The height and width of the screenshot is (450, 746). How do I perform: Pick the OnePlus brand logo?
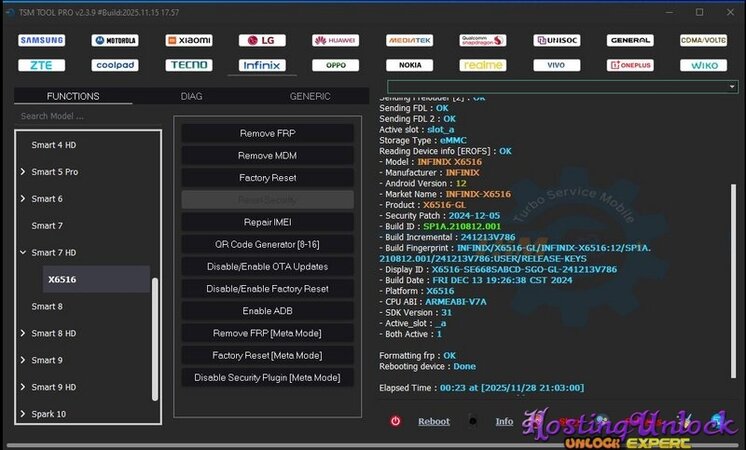630,65
